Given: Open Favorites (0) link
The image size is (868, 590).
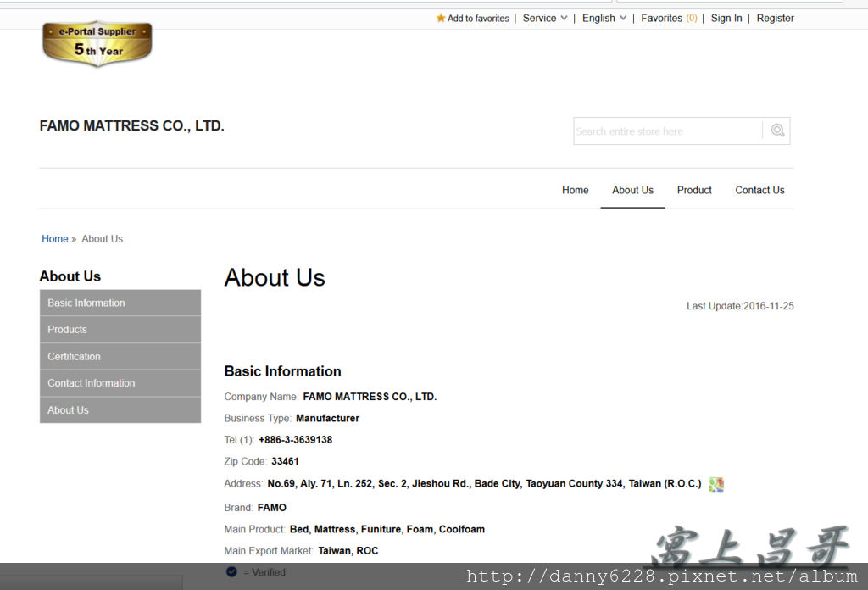Looking at the screenshot, I should tap(669, 19).
